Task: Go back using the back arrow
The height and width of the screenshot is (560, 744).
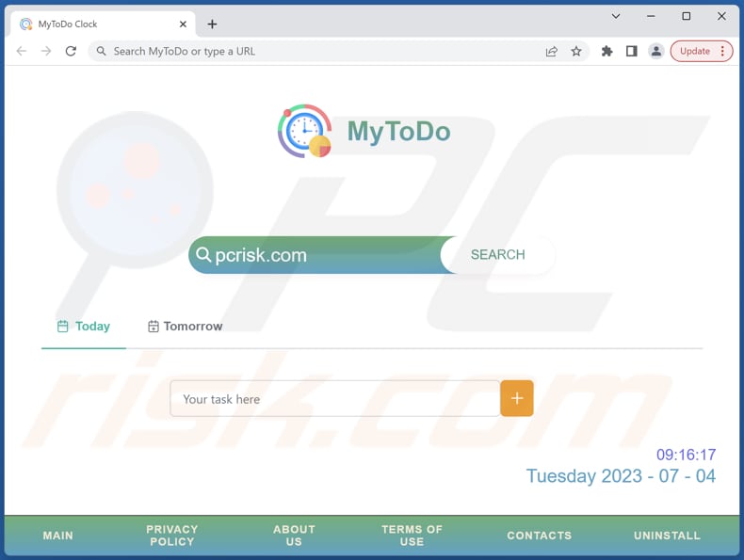Action: [22, 51]
